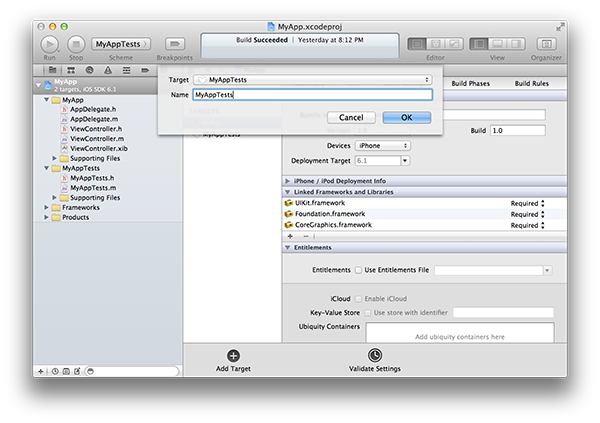
Task: Collapse the MyApp group folder
Action: point(47,100)
